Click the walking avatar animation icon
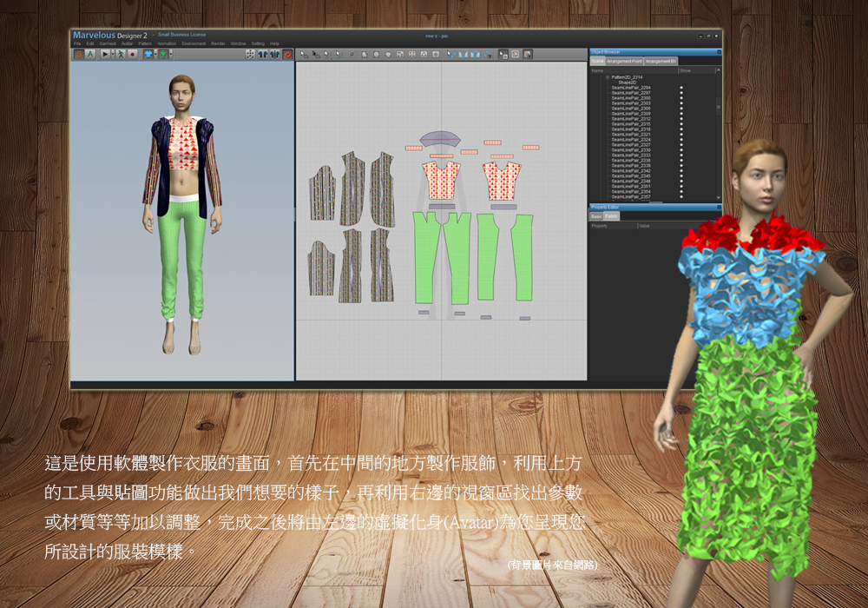The width and height of the screenshot is (868, 608). click(120, 54)
